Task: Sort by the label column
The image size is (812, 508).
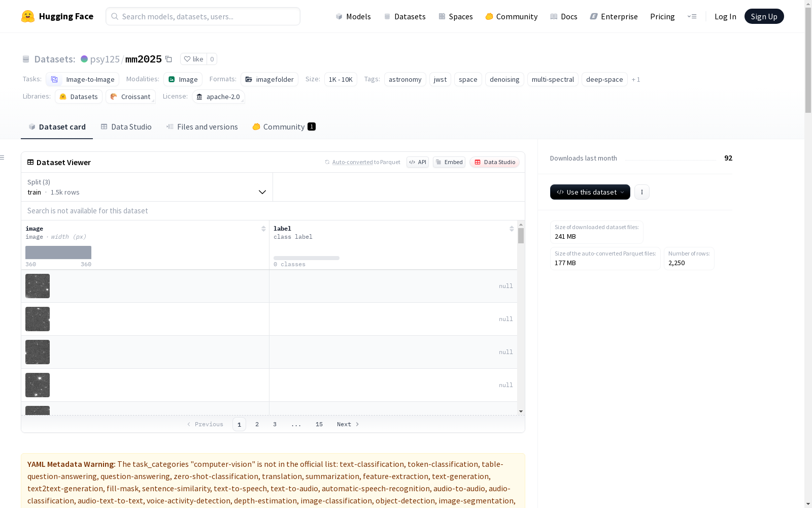Action: coord(512,229)
